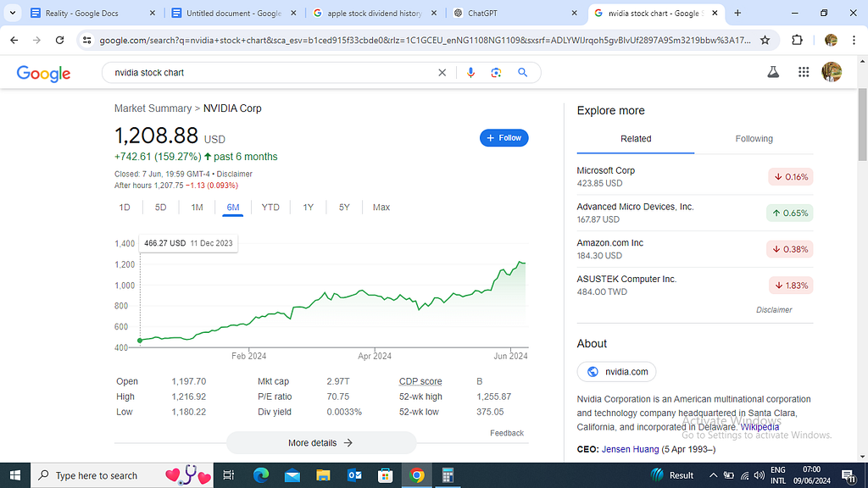The width and height of the screenshot is (868, 488).
Task: Bookmark this page with star icon
Action: 765,40
